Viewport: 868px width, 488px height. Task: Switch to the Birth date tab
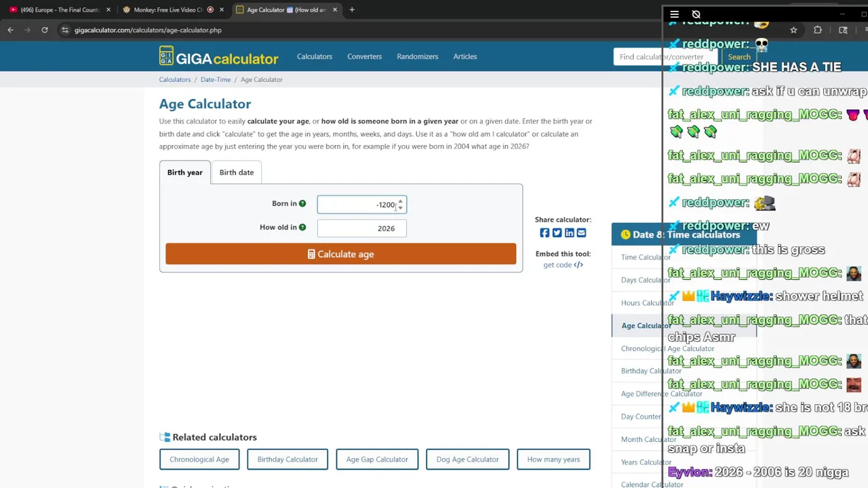coord(237,172)
